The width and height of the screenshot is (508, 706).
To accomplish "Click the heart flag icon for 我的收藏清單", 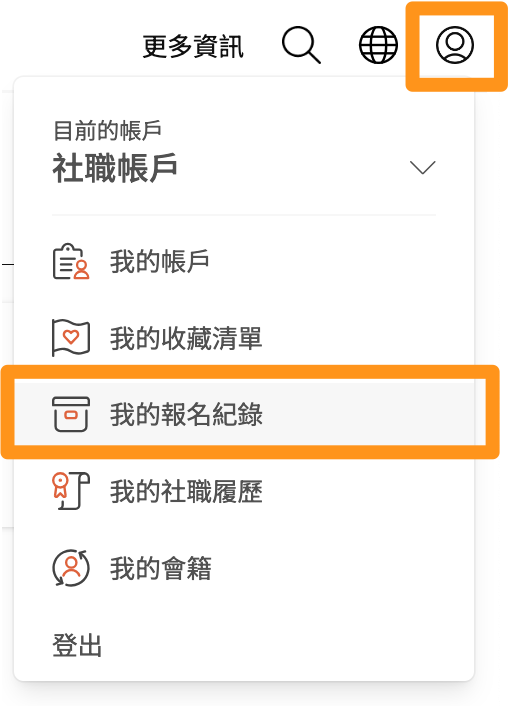I will click(x=71, y=338).
